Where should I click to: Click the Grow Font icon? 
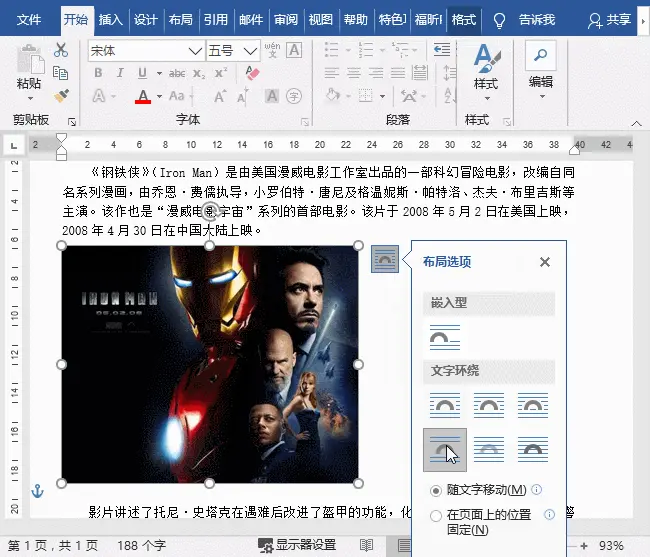pos(220,97)
